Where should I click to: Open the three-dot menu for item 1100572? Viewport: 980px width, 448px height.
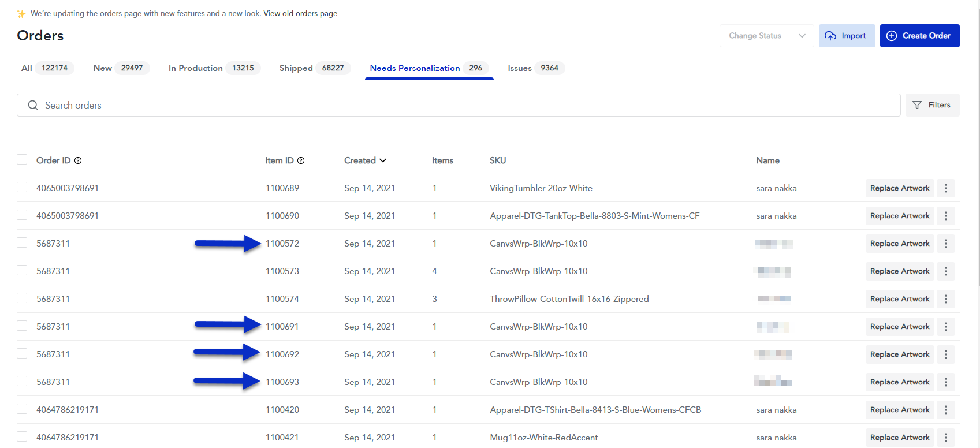point(945,244)
